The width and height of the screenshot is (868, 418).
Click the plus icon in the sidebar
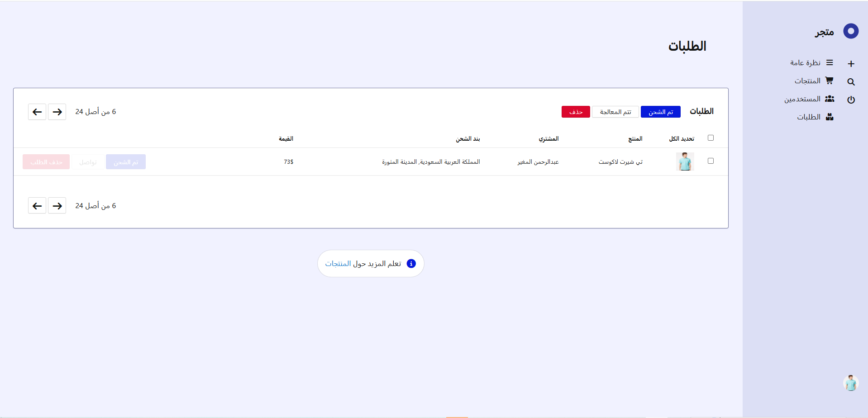pyautogui.click(x=851, y=64)
